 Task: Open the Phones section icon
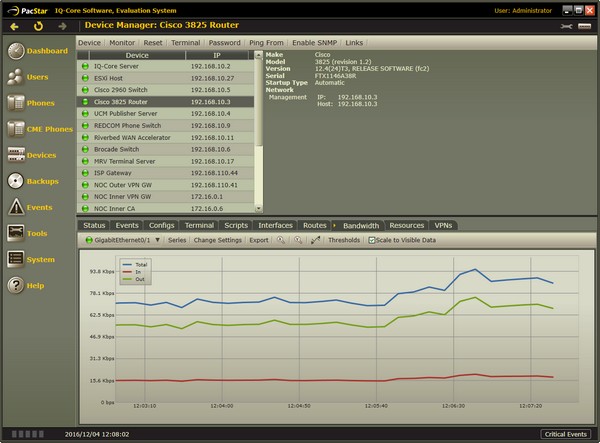pyautogui.click(x=17, y=103)
